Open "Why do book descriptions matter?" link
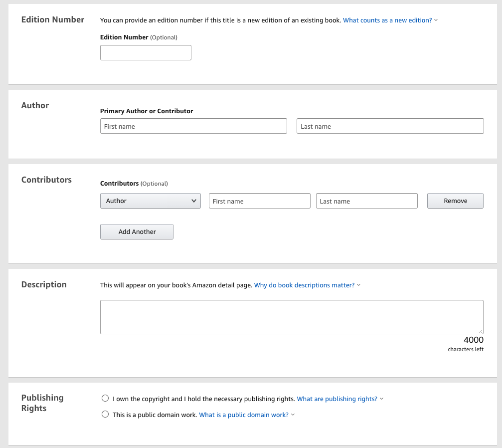This screenshot has width=502, height=448. tap(304, 285)
